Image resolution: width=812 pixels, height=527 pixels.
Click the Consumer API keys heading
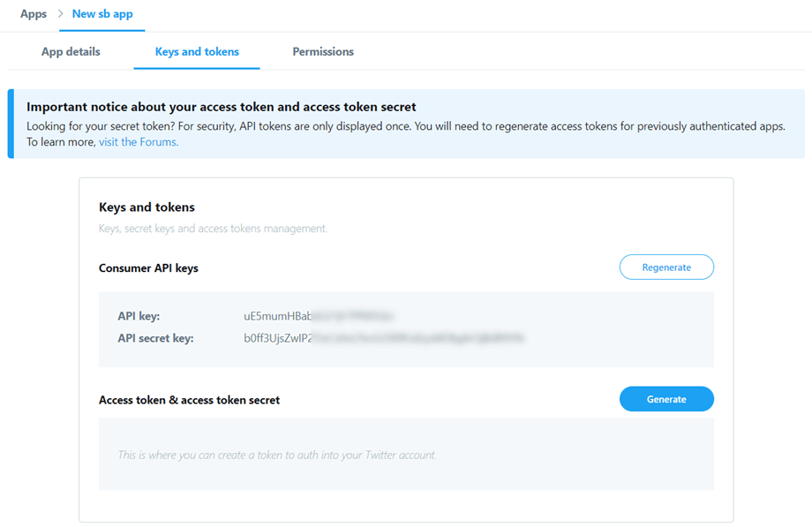(x=148, y=267)
